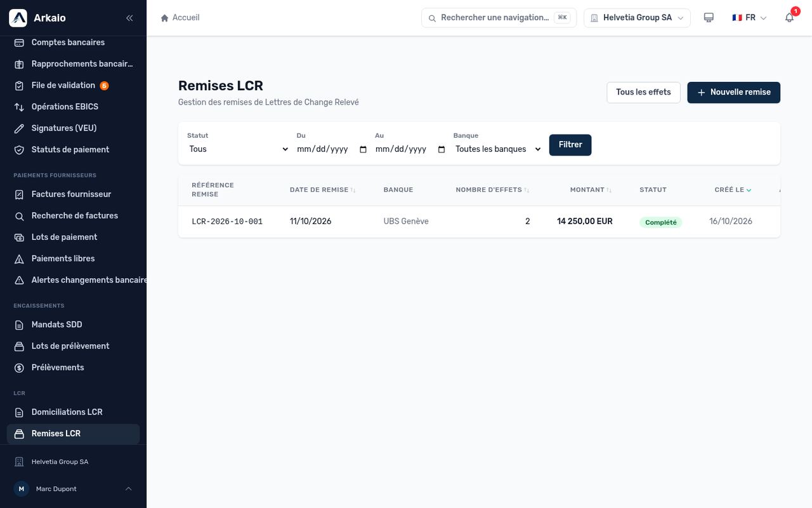This screenshot has width=812, height=508.
Task: Click the Accueil home icon breadcrumb
Action: tap(165, 18)
